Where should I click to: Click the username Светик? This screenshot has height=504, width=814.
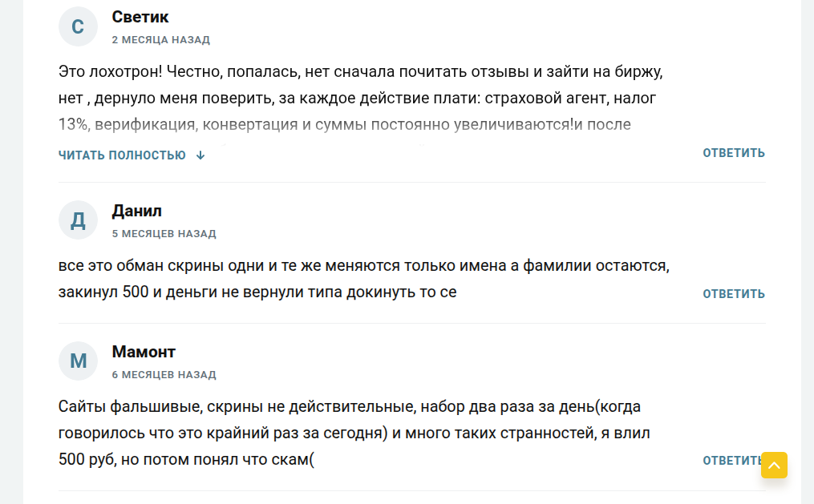pyautogui.click(x=140, y=17)
